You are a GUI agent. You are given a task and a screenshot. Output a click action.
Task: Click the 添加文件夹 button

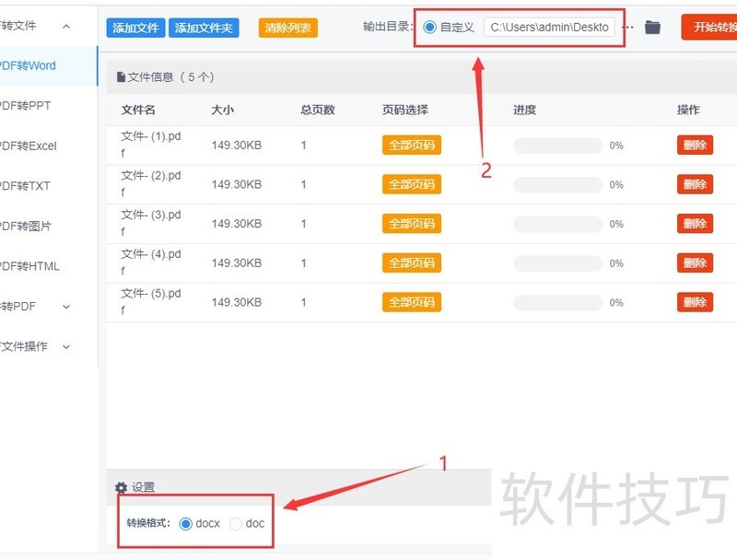[x=204, y=28]
